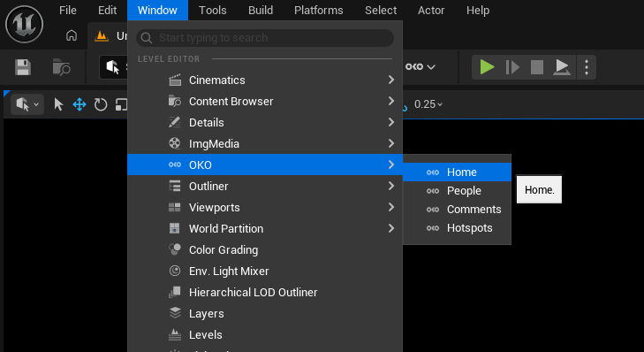Open the Browse content folder icon
This screenshot has width=644, height=352.
pos(62,67)
